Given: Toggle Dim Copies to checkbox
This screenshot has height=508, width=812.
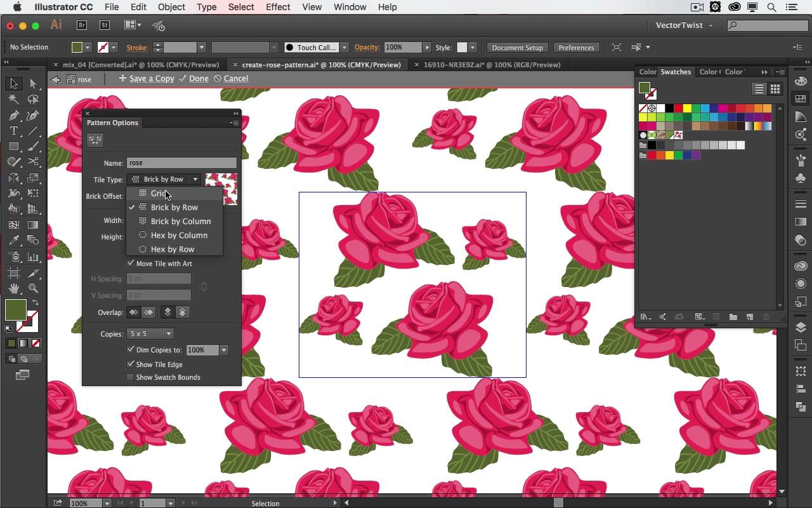Looking at the screenshot, I should pos(131,350).
